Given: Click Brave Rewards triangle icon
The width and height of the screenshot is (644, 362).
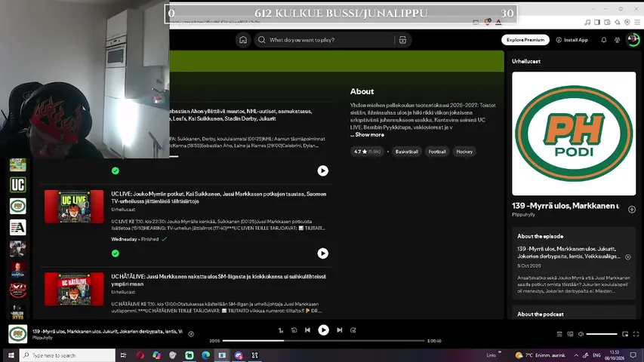Looking at the screenshot, I should 498,22.
